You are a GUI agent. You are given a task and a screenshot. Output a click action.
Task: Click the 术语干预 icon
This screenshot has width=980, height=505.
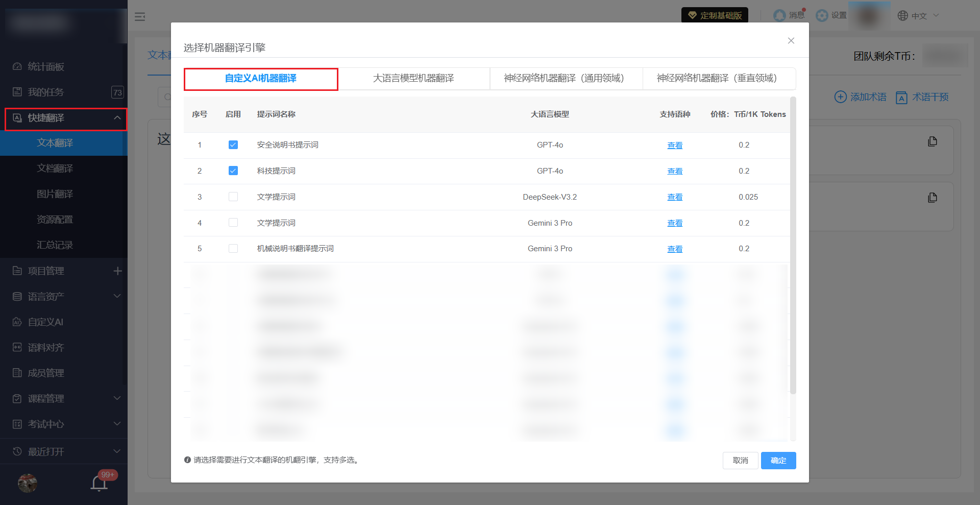pos(902,98)
